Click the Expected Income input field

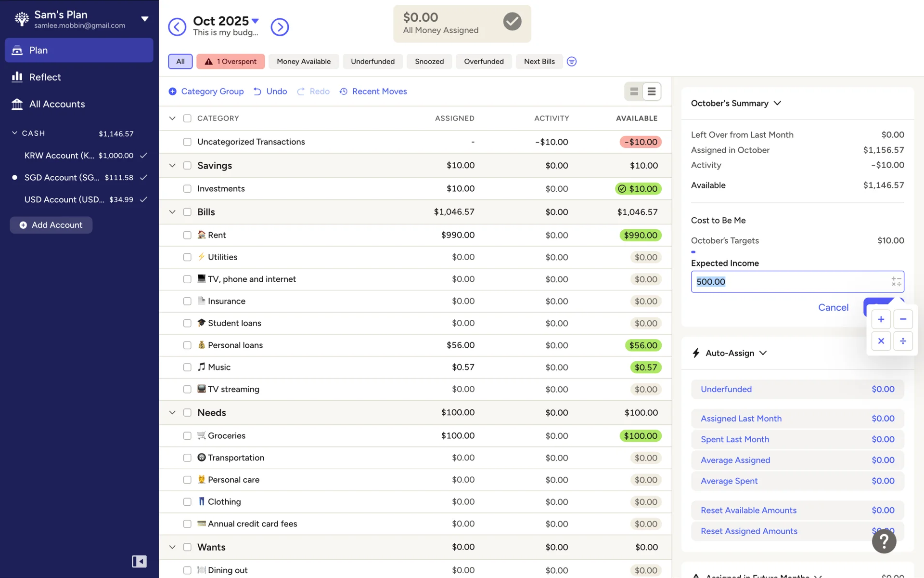tap(789, 282)
